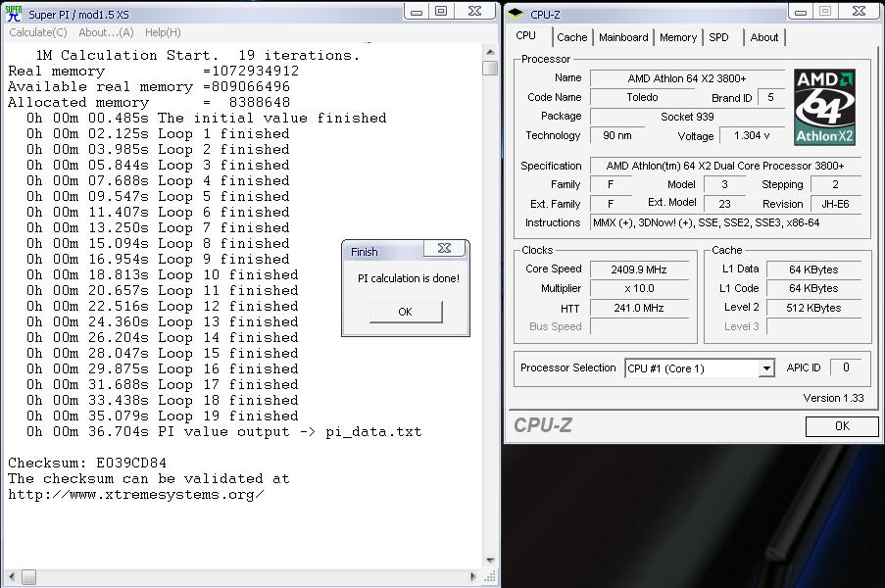Click the Loop 19 finished line

point(162,416)
